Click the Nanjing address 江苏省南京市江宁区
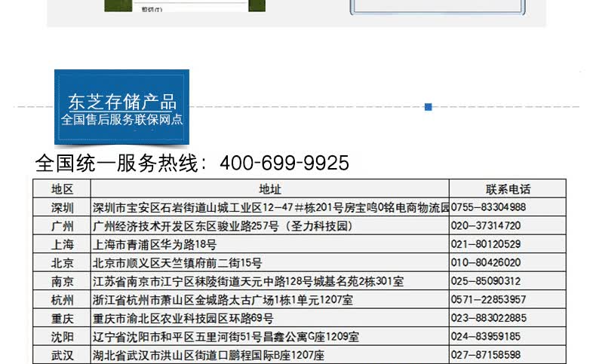Screen dimensions: 596x364 pyautogui.click(x=247, y=282)
